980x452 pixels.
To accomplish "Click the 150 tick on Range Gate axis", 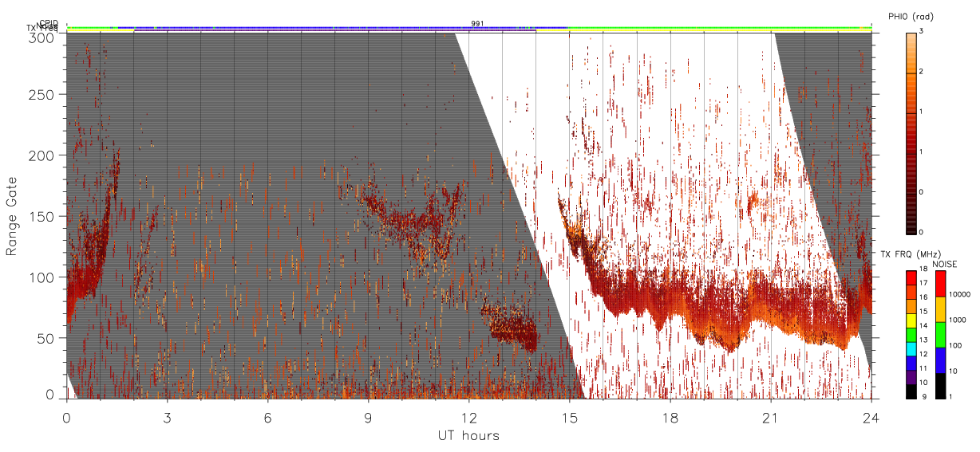I will (x=40, y=216).
